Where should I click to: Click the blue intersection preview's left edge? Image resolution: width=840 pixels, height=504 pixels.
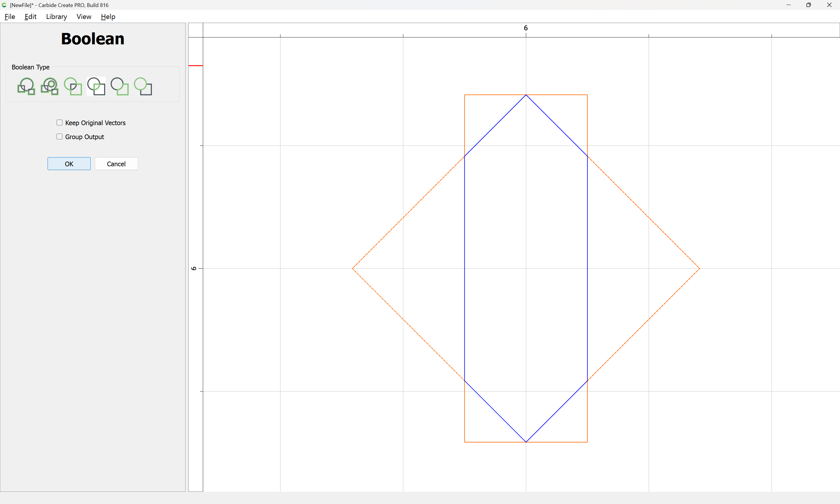click(464, 268)
